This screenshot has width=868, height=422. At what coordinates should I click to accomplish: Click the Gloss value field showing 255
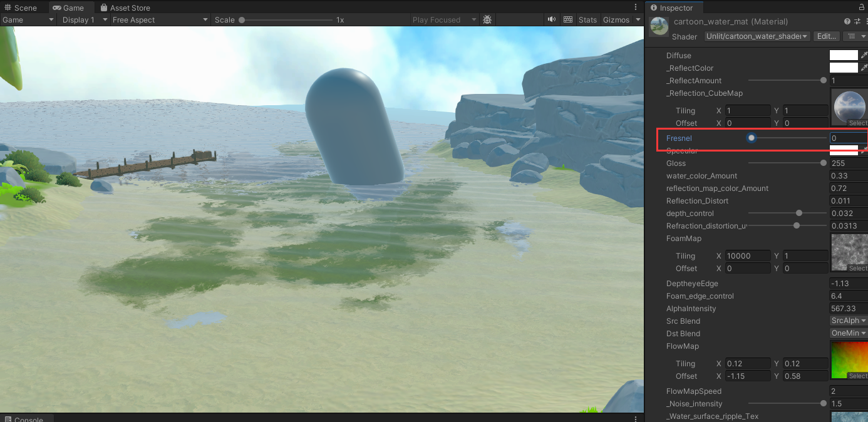click(849, 163)
